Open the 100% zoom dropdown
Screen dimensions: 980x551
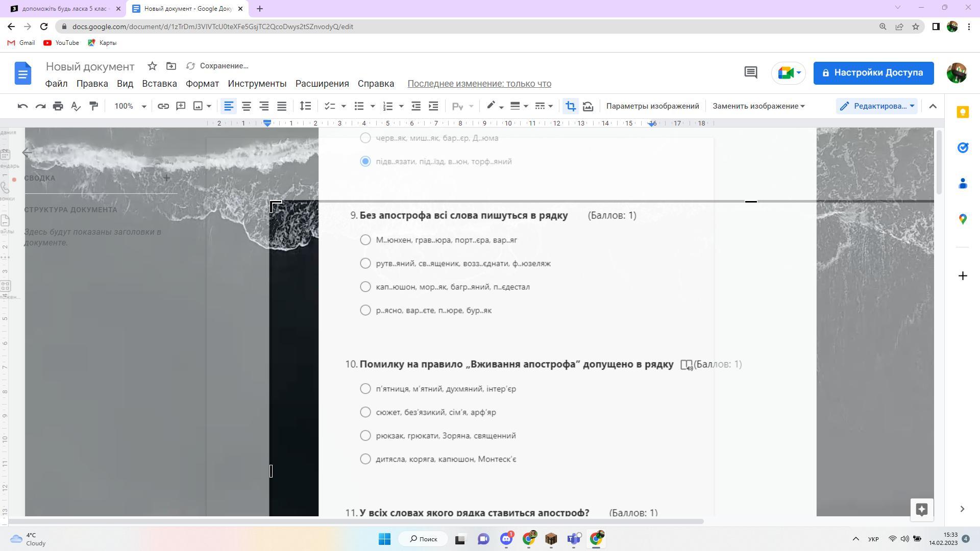[130, 106]
